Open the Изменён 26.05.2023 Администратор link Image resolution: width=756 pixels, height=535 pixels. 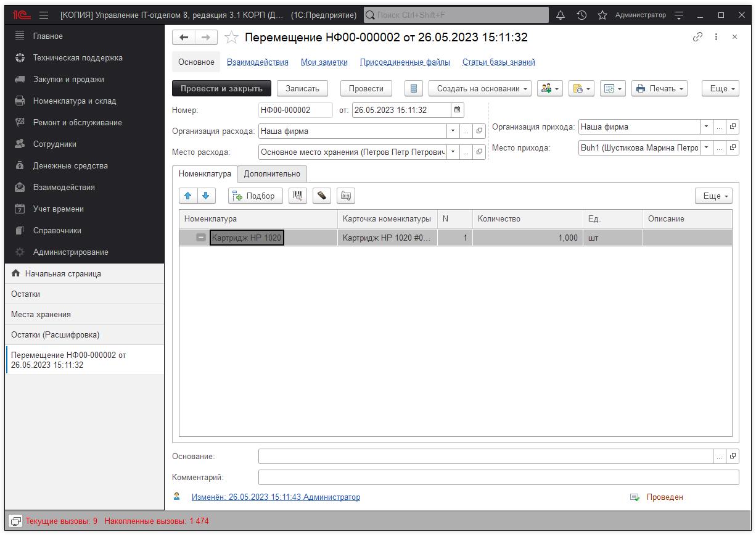click(276, 497)
